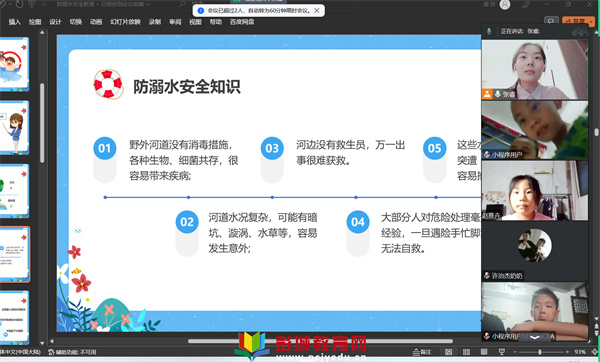Open reading view from status bar
The height and width of the screenshot is (362, 600).
tap(484, 352)
